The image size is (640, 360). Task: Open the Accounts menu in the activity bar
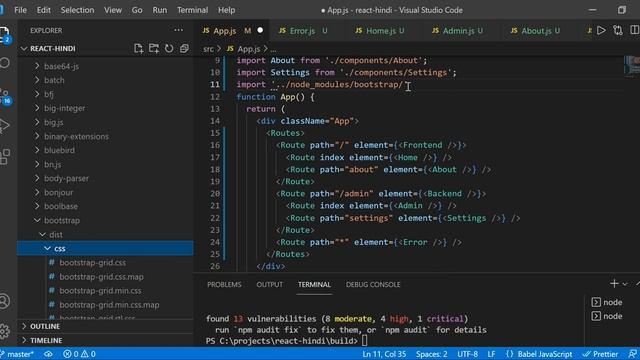pos(4,301)
